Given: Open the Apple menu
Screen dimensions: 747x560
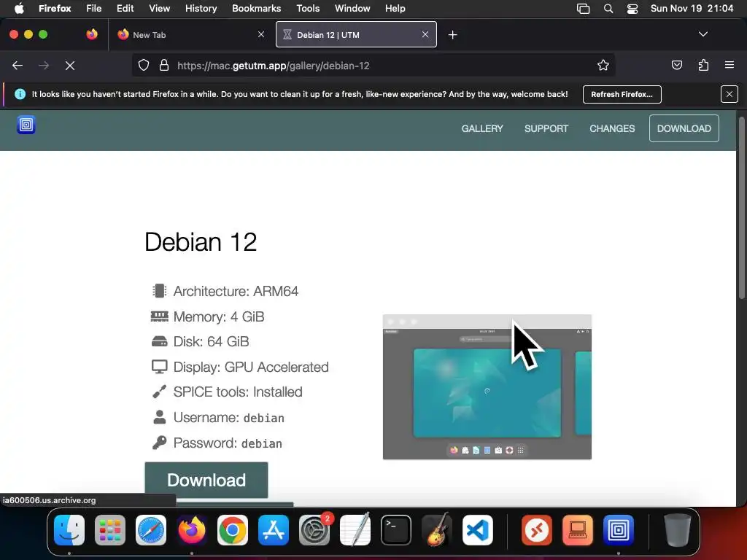Looking at the screenshot, I should [x=19, y=8].
